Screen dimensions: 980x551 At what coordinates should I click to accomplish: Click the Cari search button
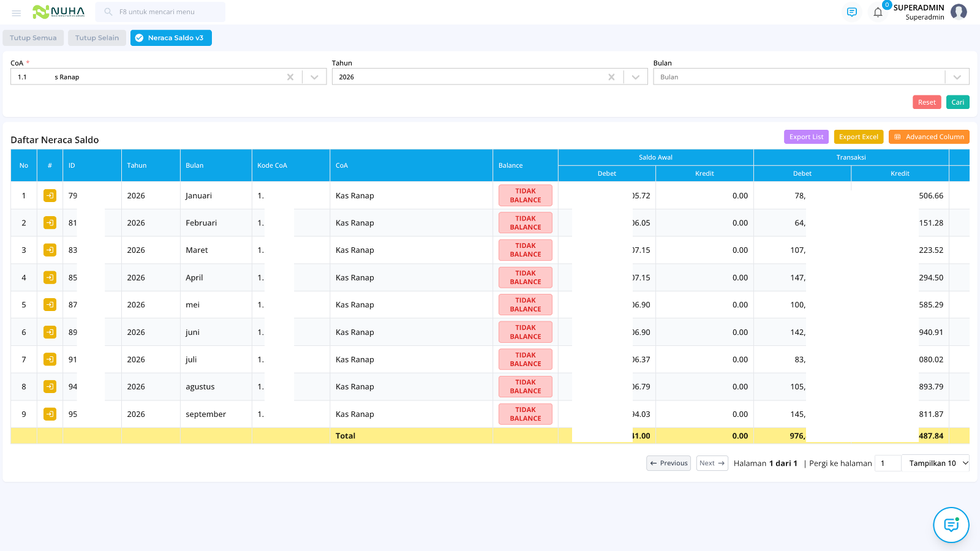pyautogui.click(x=958, y=102)
